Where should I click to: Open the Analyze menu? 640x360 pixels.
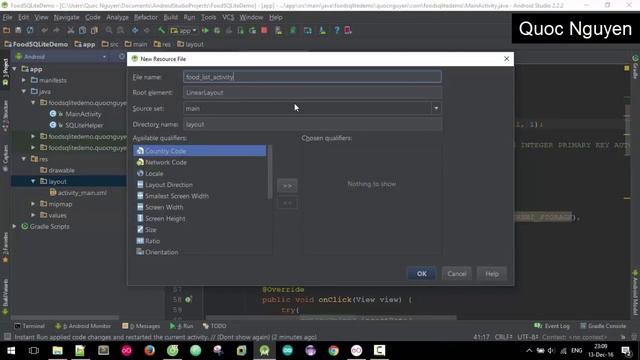coord(117,18)
